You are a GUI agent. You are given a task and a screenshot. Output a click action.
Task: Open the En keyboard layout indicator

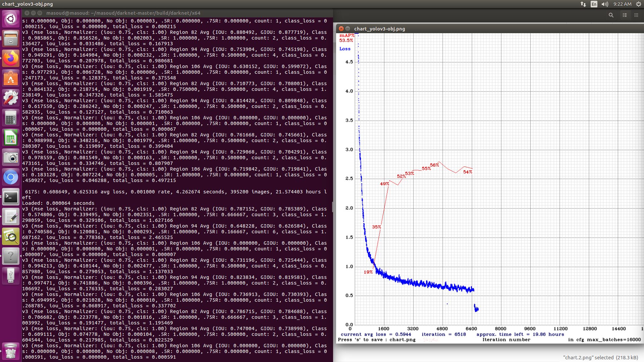click(x=594, y=4)
